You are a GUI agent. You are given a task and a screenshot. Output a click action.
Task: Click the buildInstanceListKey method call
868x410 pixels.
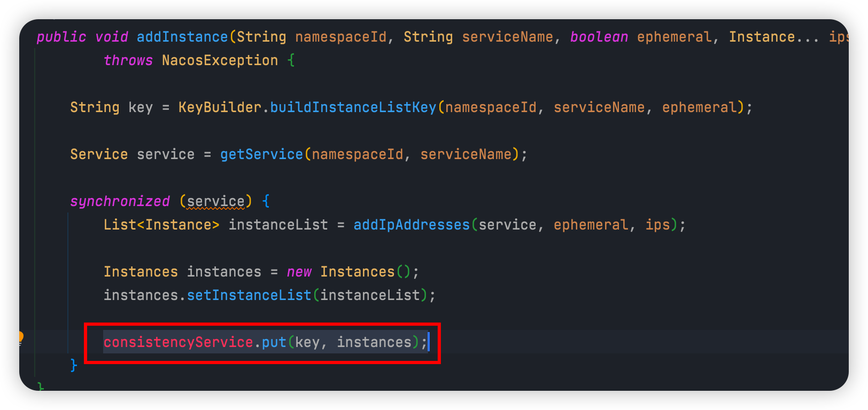[x=353, y=107]
